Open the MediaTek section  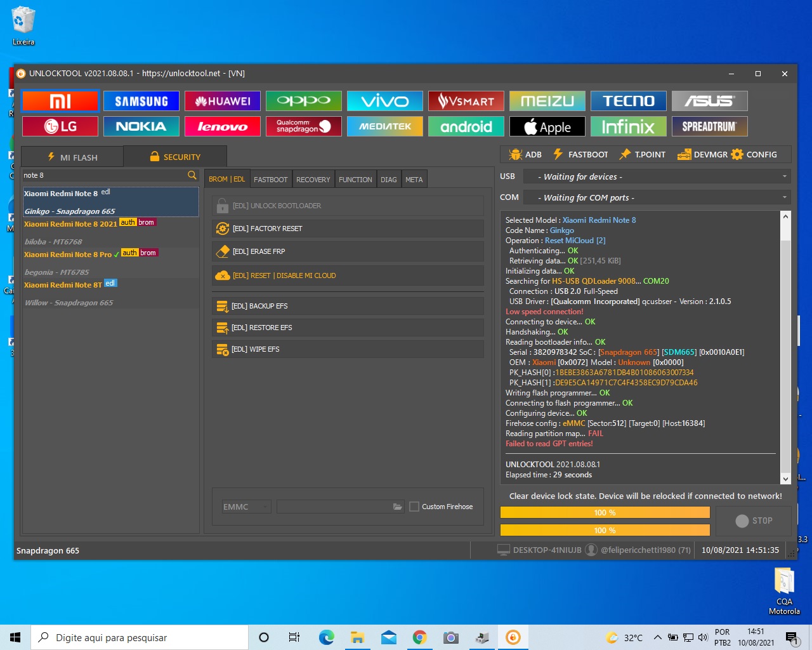385,126
